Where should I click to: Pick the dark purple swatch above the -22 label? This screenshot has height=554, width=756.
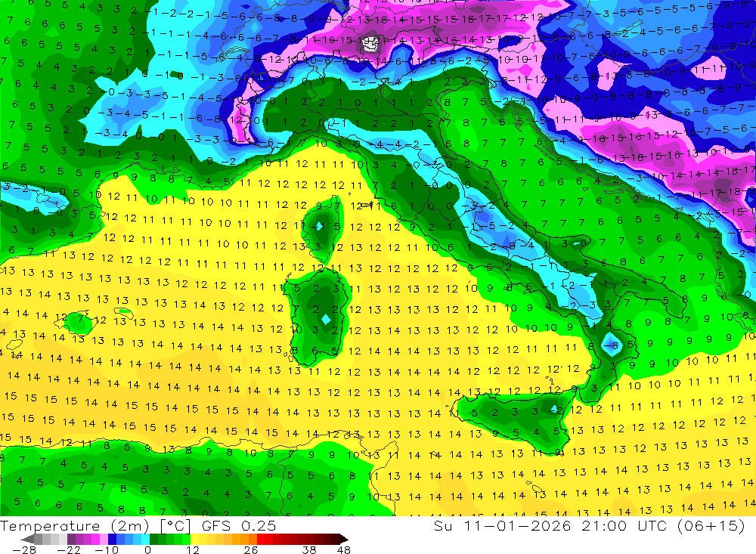(71, 539)
